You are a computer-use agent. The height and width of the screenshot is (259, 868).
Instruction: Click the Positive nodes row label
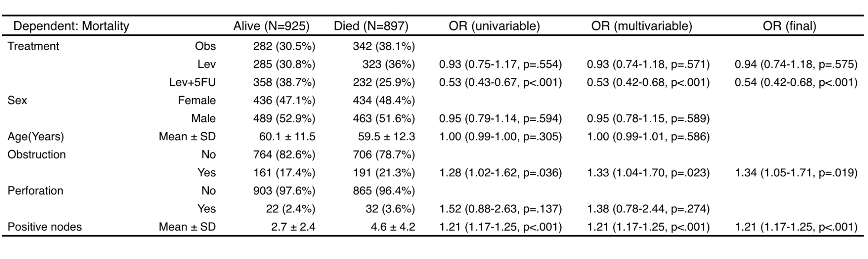[45, 227]
